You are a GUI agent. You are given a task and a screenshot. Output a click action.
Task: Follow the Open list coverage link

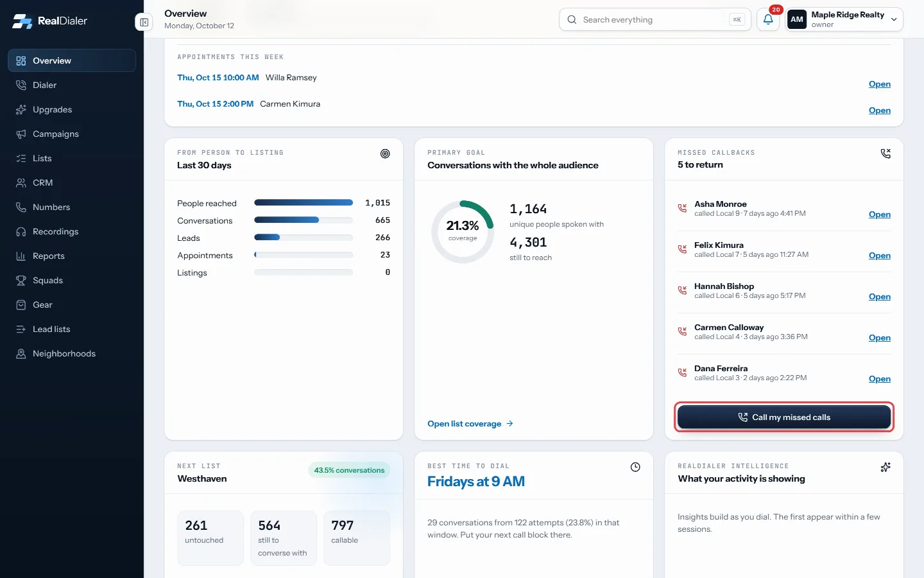tap(470, 424)
